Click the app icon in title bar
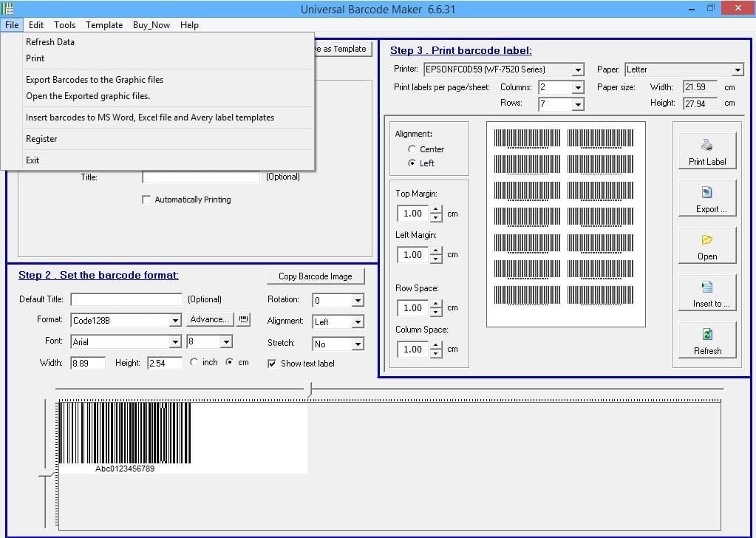756x538 pixels. 7,8
